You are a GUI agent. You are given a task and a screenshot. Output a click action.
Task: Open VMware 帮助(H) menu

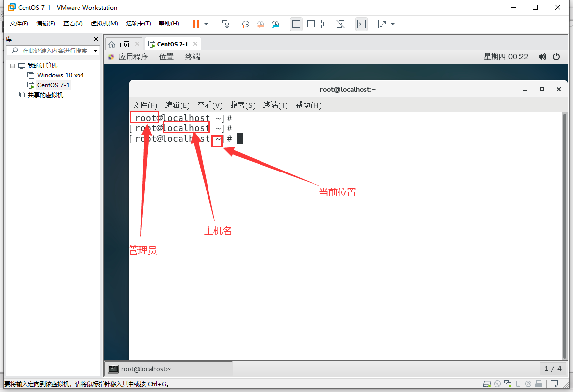tap(169, 24)
